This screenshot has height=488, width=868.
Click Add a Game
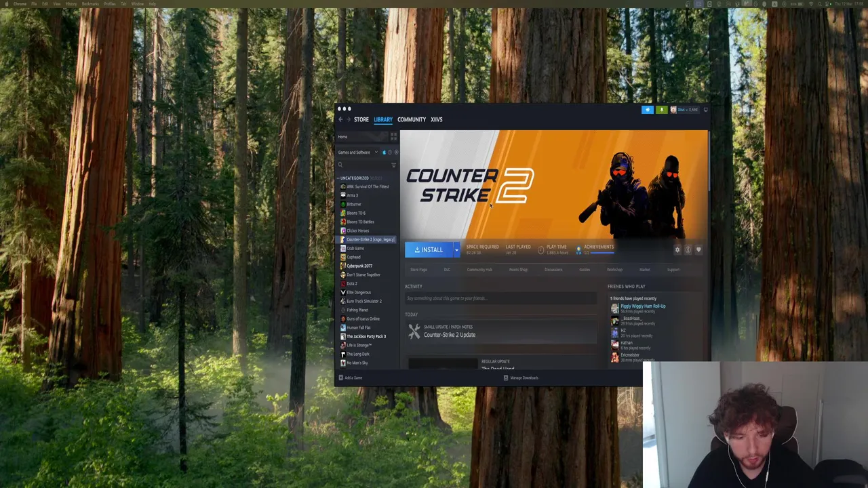pyautogui.click(x=351, y=378)
